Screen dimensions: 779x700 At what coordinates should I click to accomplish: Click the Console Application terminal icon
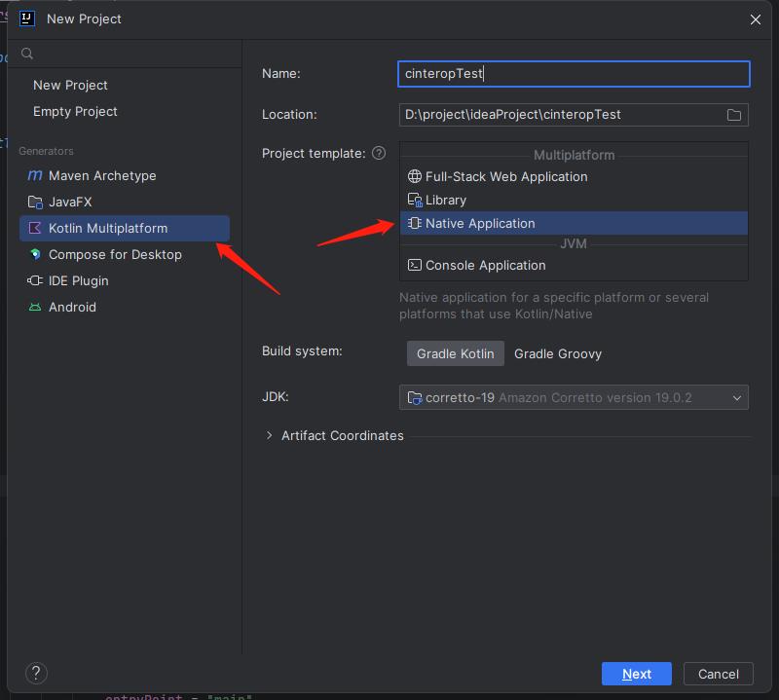tap(415, 265)
